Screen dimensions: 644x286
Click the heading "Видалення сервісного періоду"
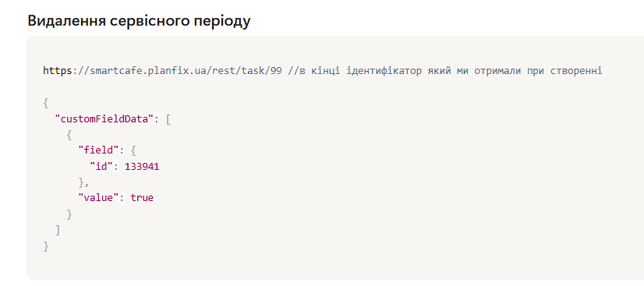pos(139,21)
